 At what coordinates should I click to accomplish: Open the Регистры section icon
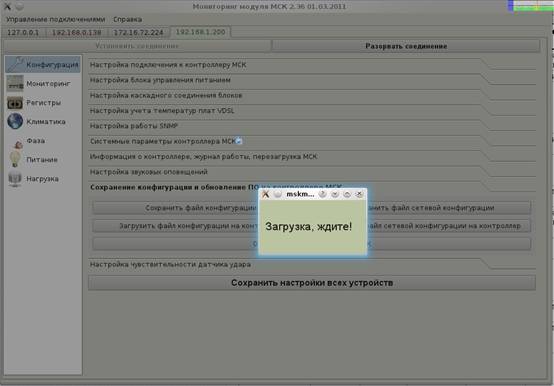(15, 103)
